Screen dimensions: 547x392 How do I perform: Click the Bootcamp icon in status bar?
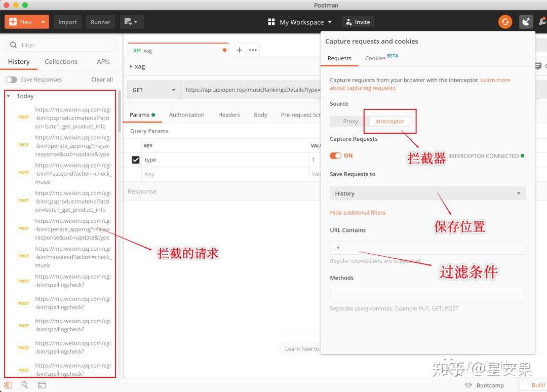click(x=468, y=385)
